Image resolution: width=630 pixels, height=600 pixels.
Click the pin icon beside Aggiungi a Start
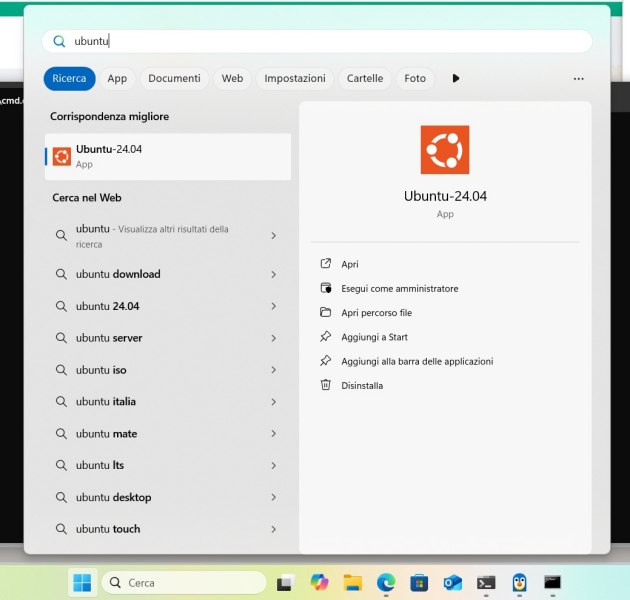tap(325, 336)
